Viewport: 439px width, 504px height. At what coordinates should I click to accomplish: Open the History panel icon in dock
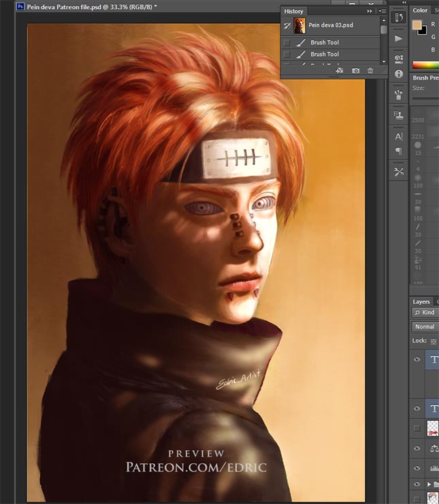coord(399,17)
